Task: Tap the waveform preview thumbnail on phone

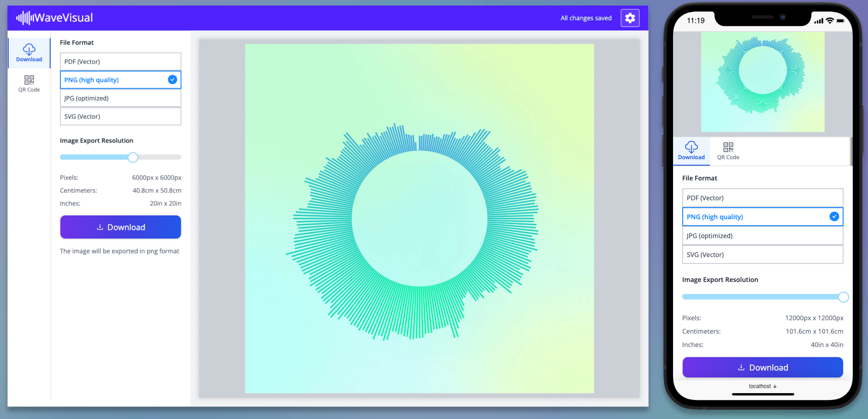Action: [x=762, y=82]
